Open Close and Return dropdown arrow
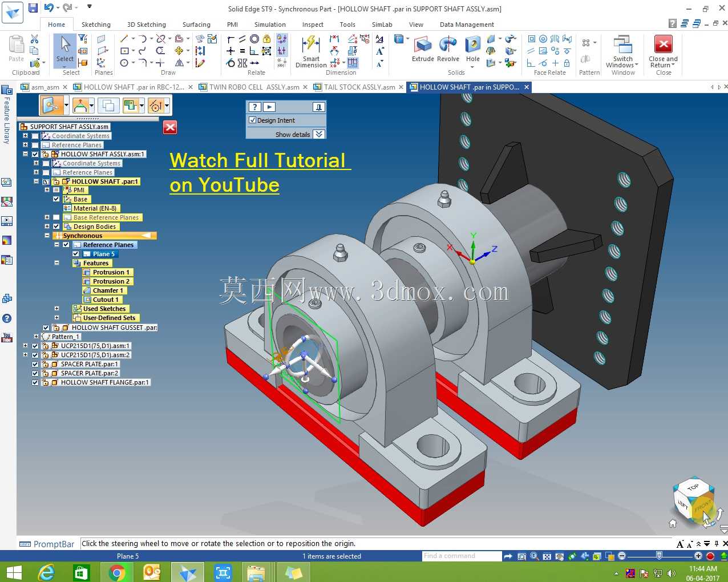Image resolution: width=728 pixels, height=582 pixels. 673,65
